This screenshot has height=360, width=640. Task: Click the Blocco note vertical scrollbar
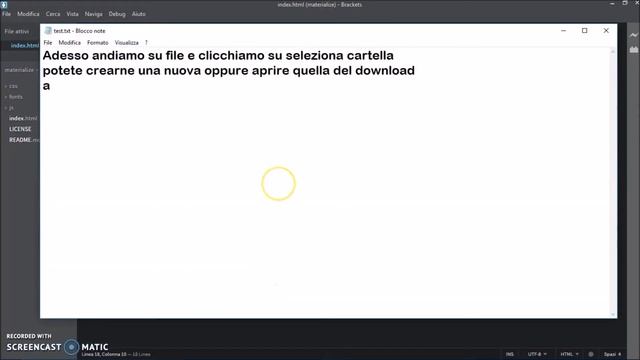(613, 183)
